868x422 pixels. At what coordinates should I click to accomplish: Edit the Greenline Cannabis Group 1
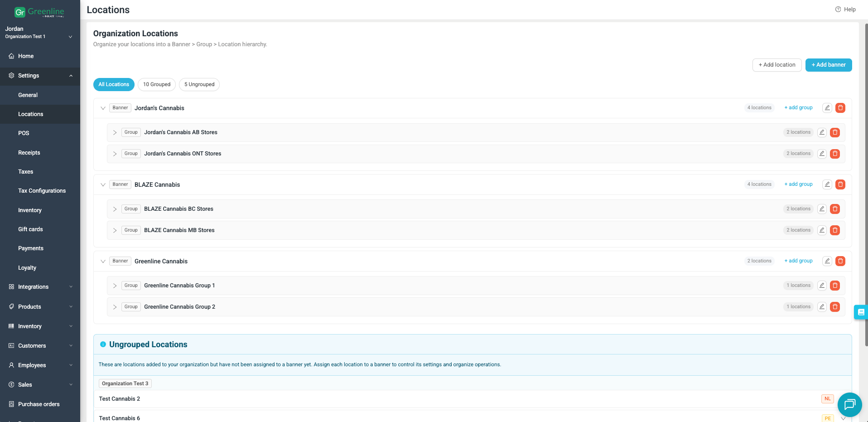(x=822, y=286)
